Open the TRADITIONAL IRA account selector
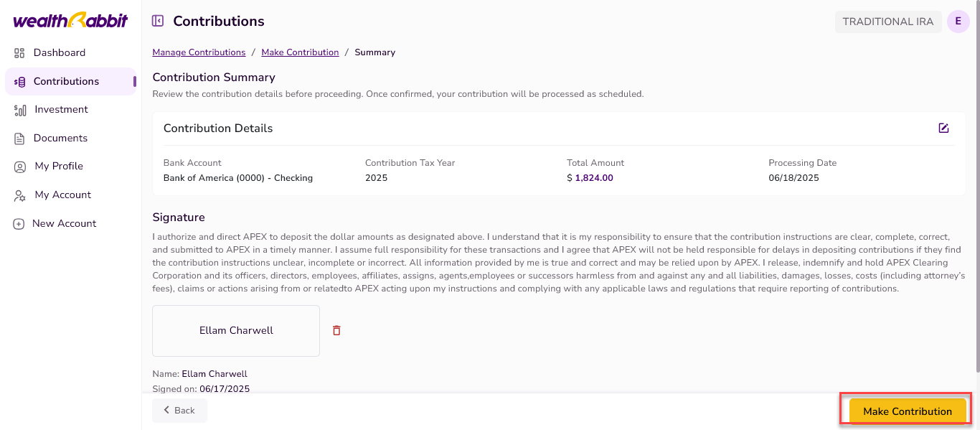The height and width of the screenshot is (430, 980). [x=887, y=22]
